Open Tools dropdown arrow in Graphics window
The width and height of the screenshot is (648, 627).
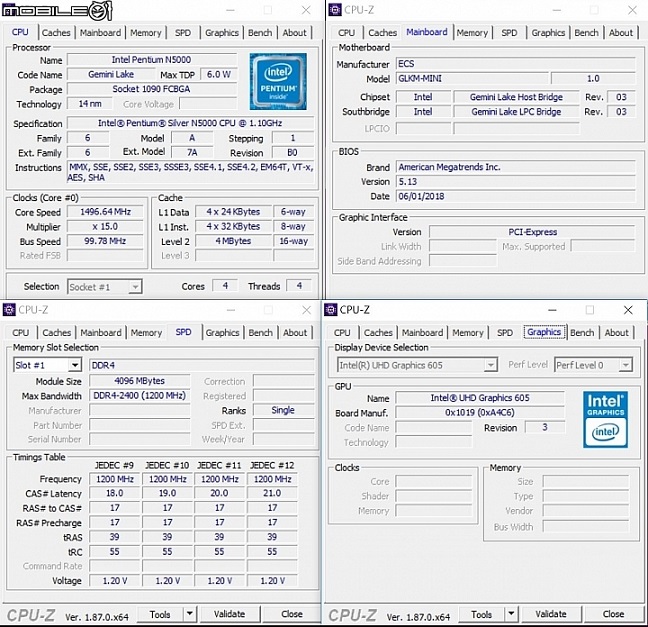[511, 614]
